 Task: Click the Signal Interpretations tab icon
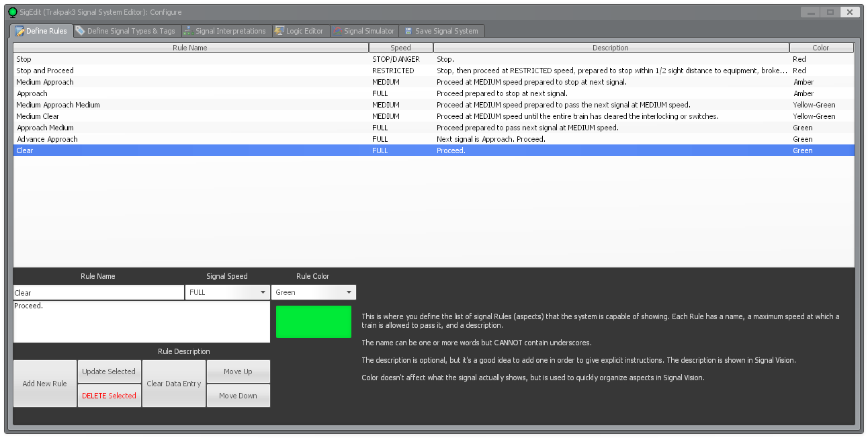coord(188,31)
